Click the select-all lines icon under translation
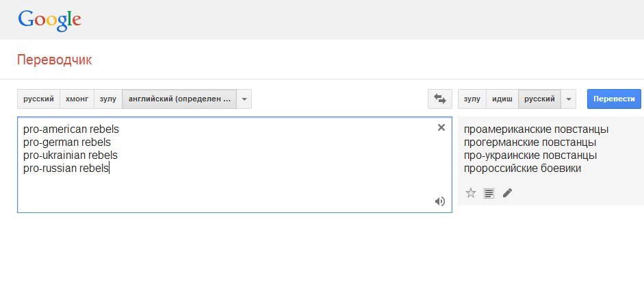644x287 pixels. 489,193
